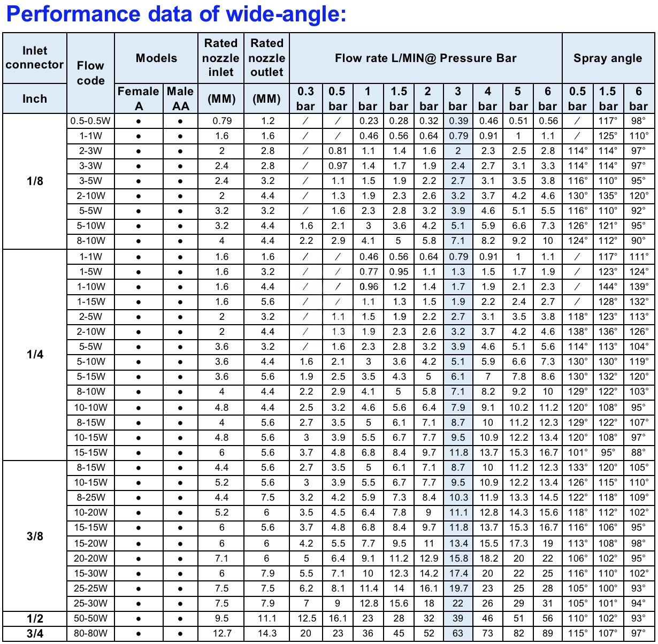Image resolution: width=658 pixels, height=644 pixels.
Task: Select the 1/2 inlet connector cell
Action: pos(35,618)
